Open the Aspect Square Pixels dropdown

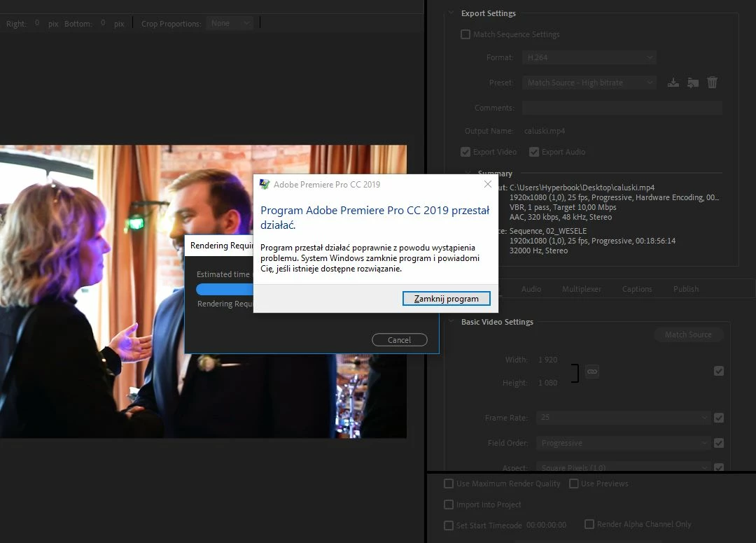pos(624,467)
